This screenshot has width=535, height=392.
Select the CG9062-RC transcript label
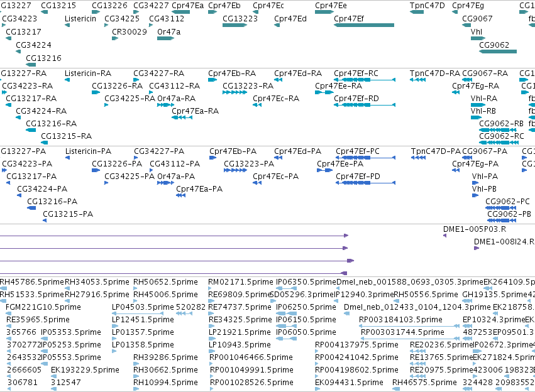pos(501,136)
